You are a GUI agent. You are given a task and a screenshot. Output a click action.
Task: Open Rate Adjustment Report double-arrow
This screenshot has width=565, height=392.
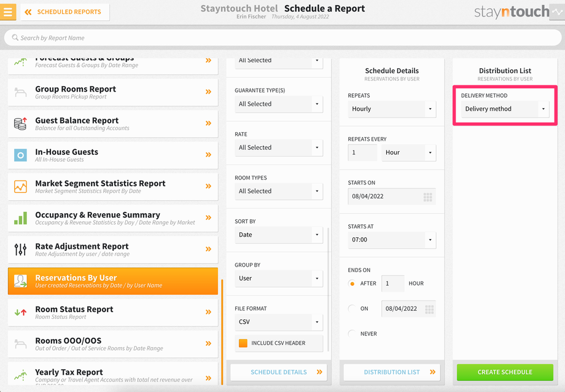(x=208, y=249)
